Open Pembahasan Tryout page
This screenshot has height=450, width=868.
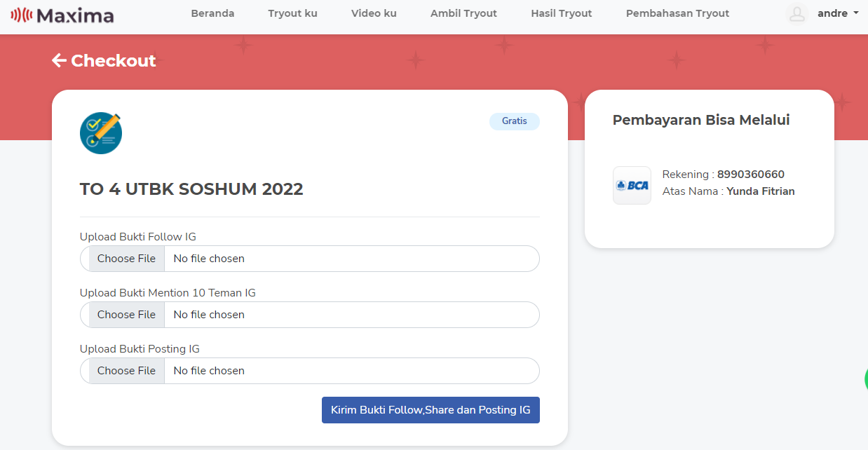(x=677, y=13)
